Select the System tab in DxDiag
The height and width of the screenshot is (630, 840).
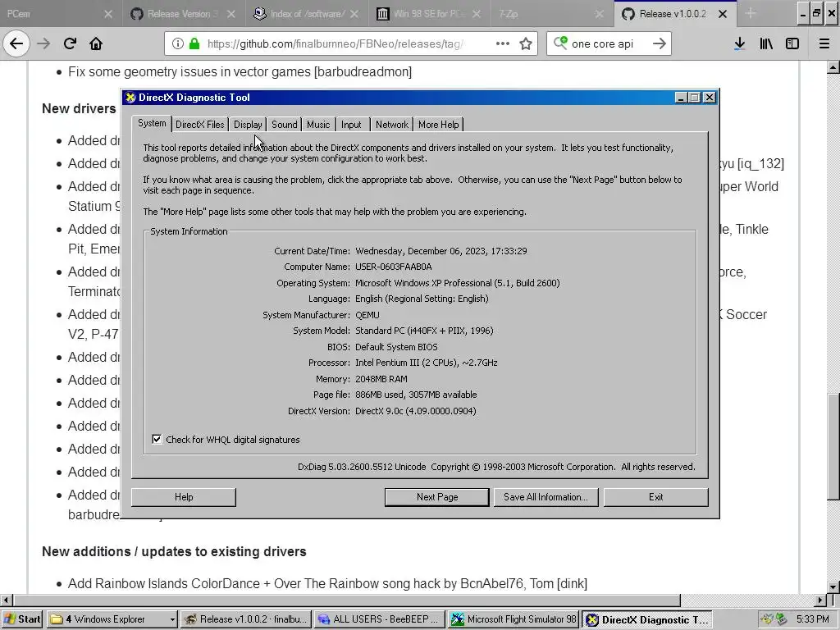pos(152,123)
